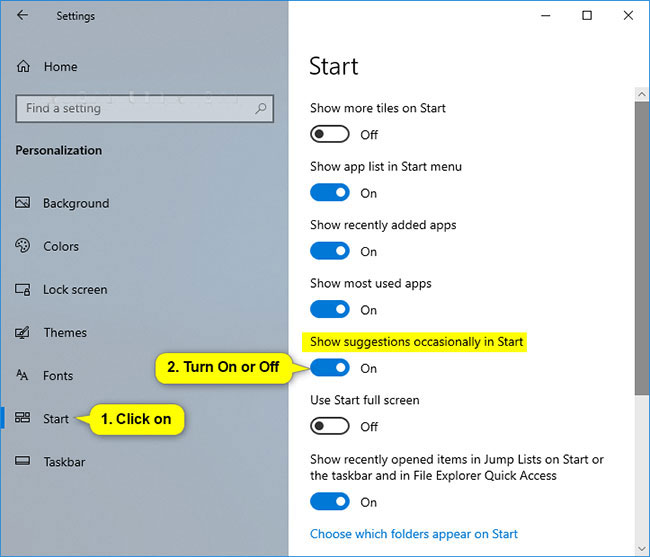Select the Lock screen icon

[22, 289]
